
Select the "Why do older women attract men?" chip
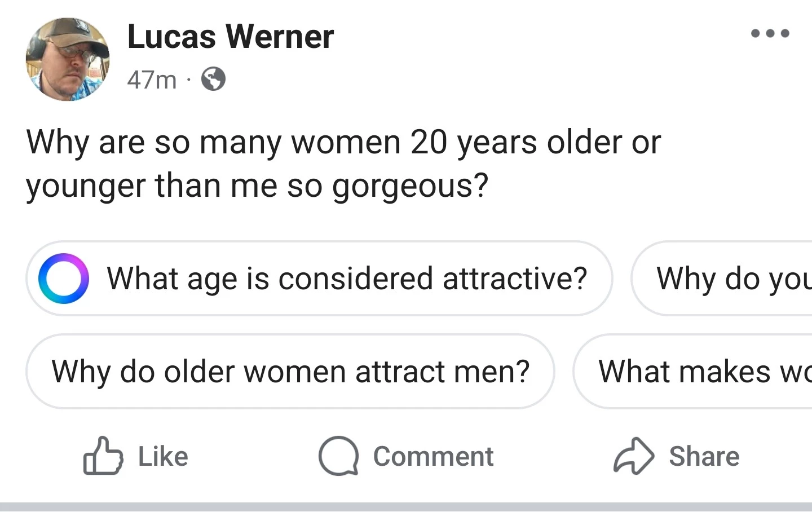(290, 372)
